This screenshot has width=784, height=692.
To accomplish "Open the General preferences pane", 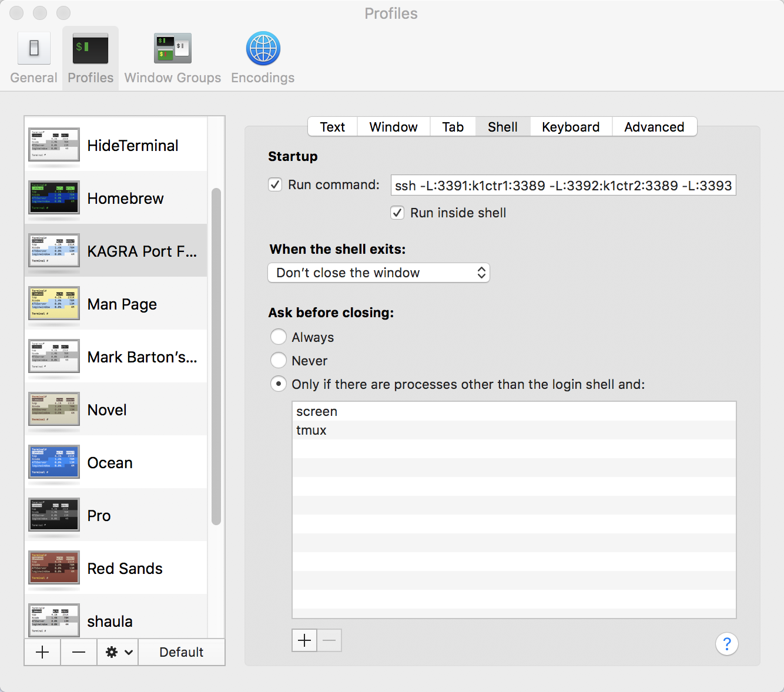I will coord(33,58).
